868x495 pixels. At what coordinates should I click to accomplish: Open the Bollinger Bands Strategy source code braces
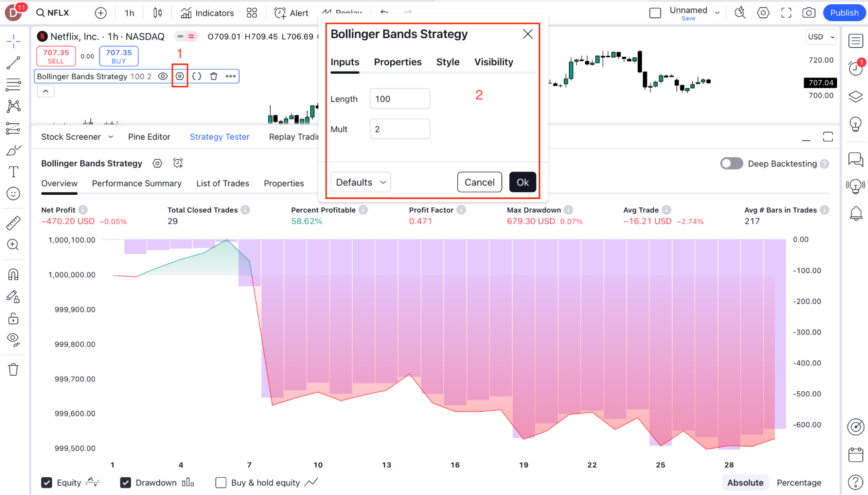[x=197, y=76]
